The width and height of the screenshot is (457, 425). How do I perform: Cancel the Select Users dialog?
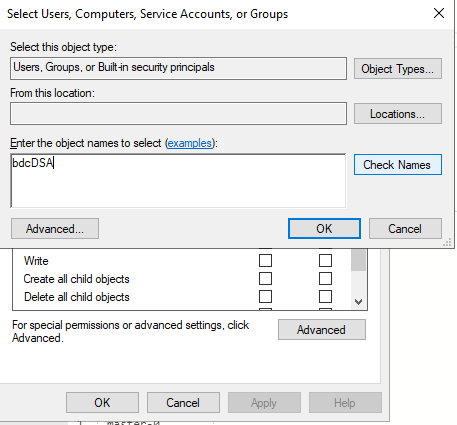[405, 229]
